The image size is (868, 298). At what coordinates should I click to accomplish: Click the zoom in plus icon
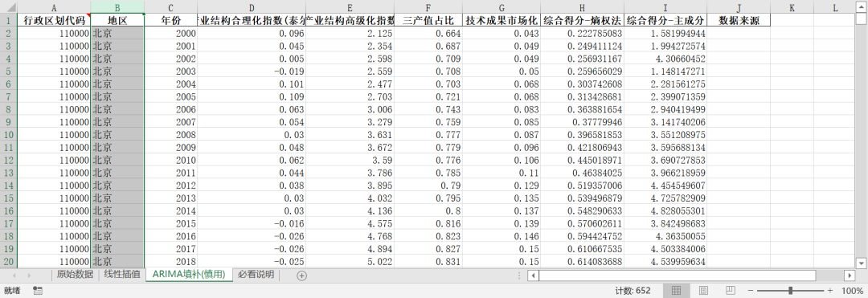tap(829, 290)
